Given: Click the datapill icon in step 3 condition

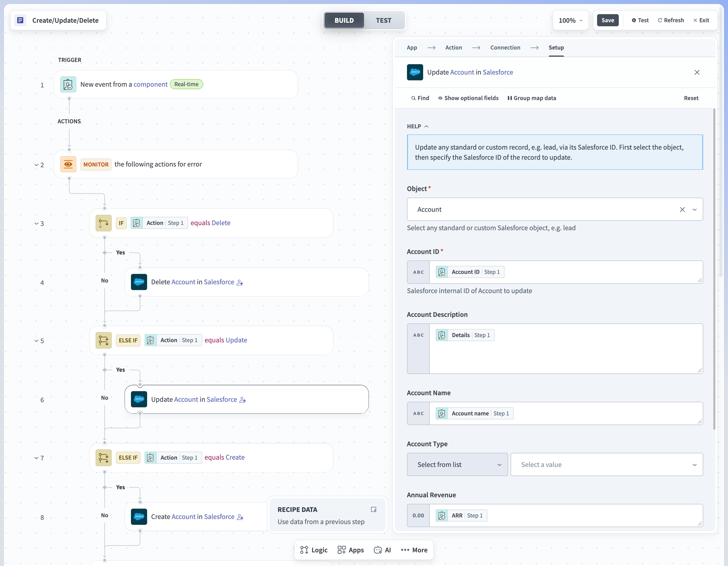Looking at the screenshot, I should pos(137,223).
